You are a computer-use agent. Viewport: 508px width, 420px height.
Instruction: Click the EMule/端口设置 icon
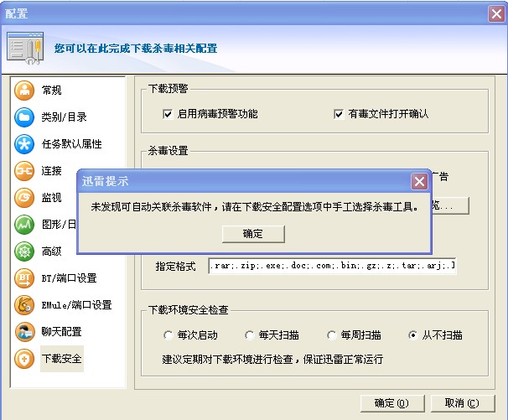[x=24, y=305]
